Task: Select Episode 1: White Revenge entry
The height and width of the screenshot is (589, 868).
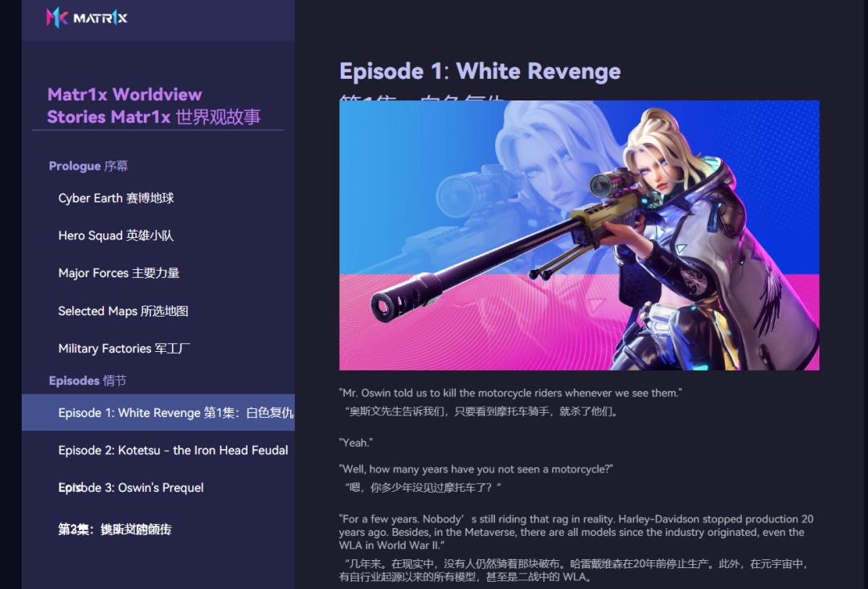Action: 158,412
